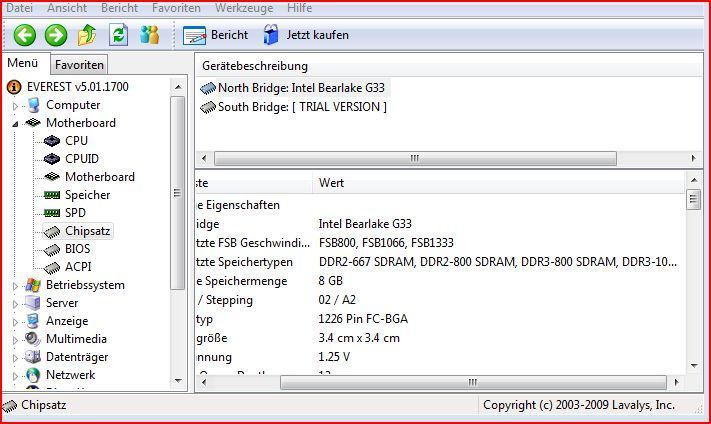Screen dimensions: 711x424
Task: Expand the Computer node arrow
Action: (x=15, y=106)
